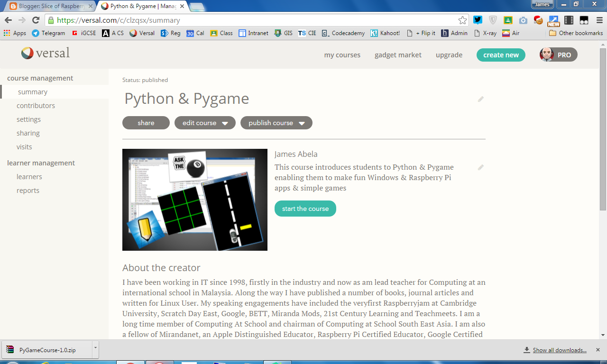Click Show all downloads link

[x=560, y=350]
